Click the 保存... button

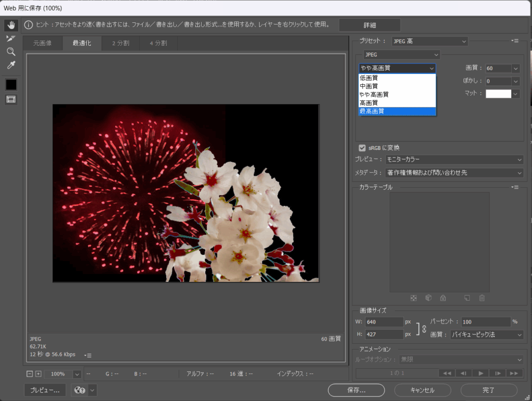pos(356,390)
